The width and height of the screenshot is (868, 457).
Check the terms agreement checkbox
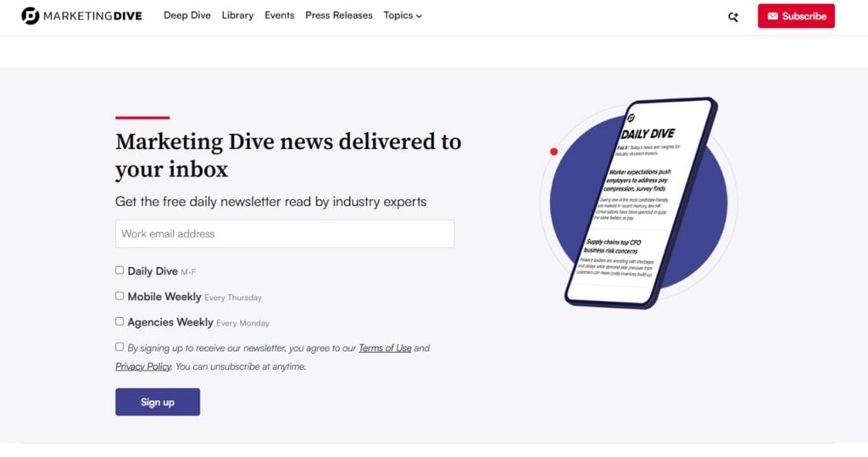point(120,347)
